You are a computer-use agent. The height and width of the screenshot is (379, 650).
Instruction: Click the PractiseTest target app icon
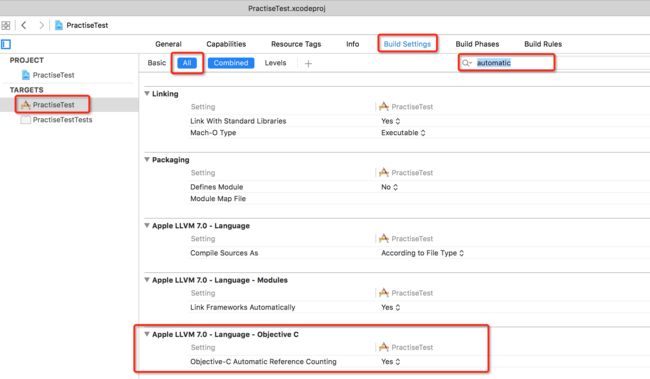26,105
